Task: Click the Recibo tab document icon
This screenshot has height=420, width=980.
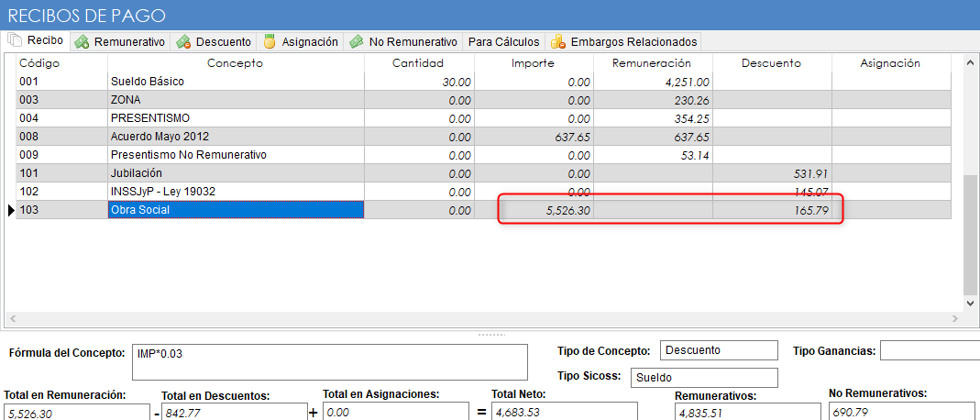Action: point(15,41)
